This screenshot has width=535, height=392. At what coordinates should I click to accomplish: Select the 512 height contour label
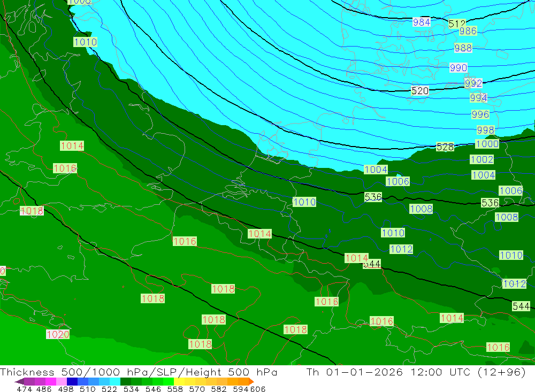(x=457, y=24)
